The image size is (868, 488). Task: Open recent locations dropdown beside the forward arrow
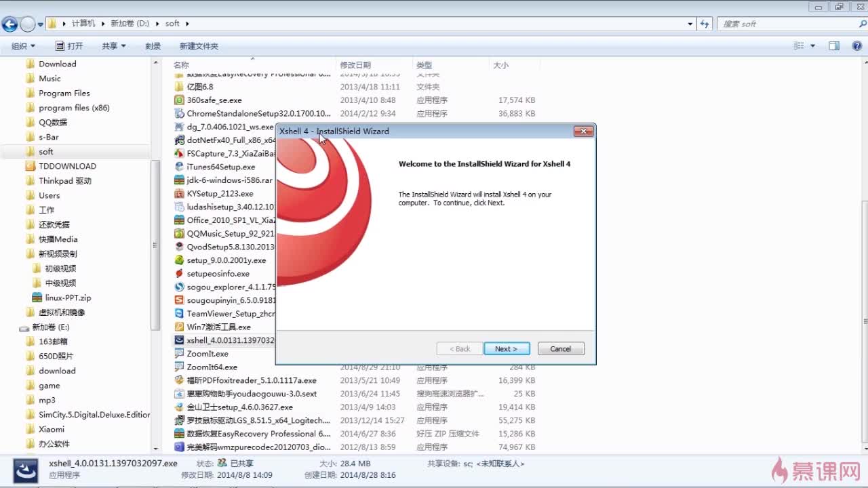[x=41, y=24]
